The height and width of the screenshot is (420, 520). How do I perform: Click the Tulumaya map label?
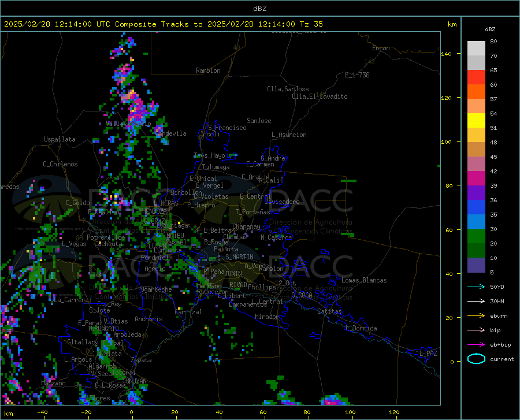pos(216,167)
